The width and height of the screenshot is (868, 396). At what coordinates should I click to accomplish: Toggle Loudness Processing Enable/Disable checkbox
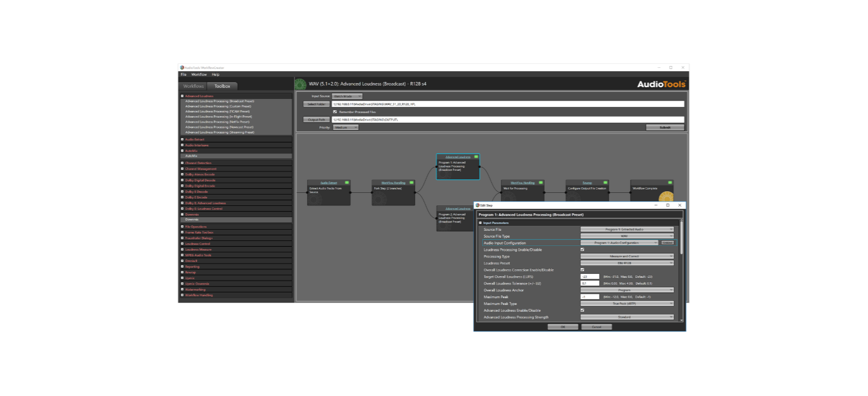(583, 249)
